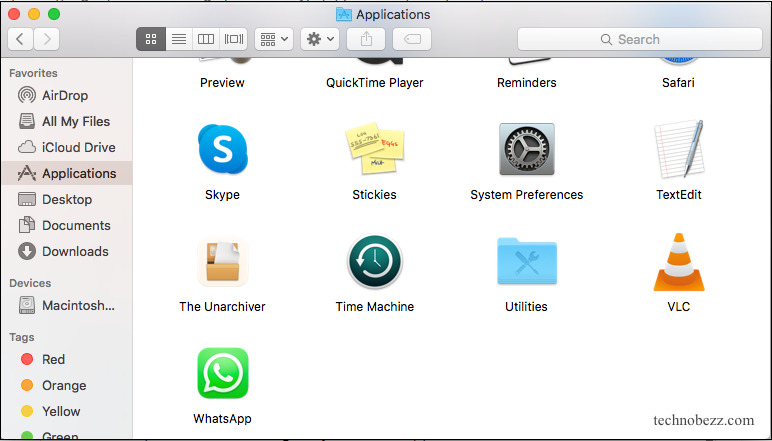Viewport: 772px width, 441px height.
Task: Switch to column view
Action: [206, 39]
